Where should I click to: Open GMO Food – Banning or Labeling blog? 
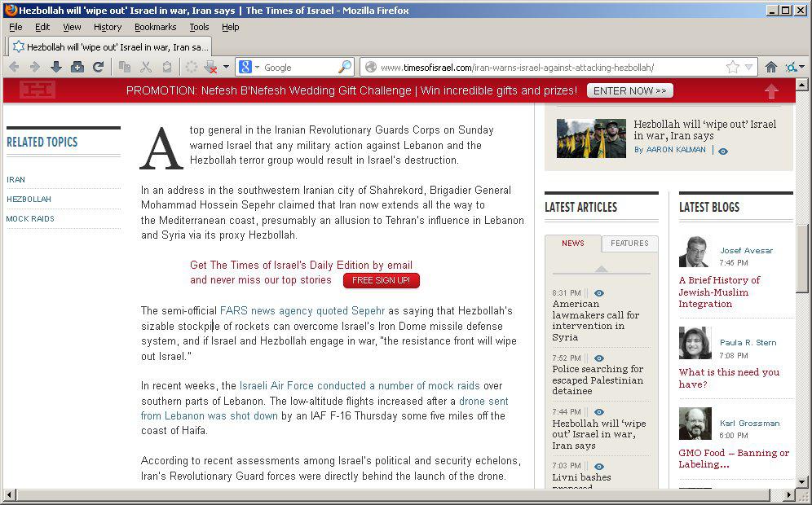[x=733, y=459]
